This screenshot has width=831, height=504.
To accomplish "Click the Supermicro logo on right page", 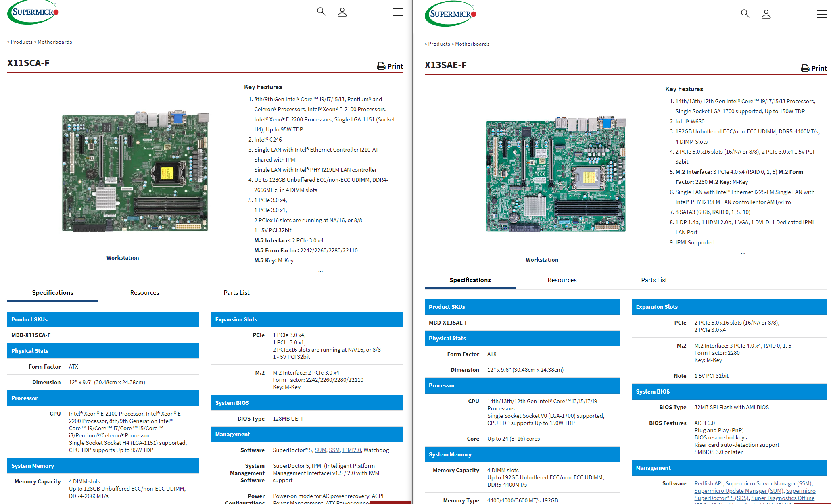I will [451, 14].
